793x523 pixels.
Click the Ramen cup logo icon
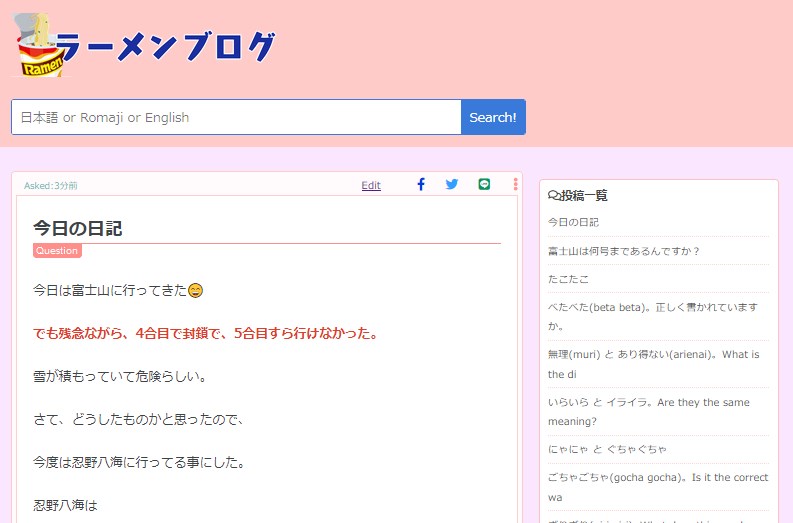coord(40,45)
